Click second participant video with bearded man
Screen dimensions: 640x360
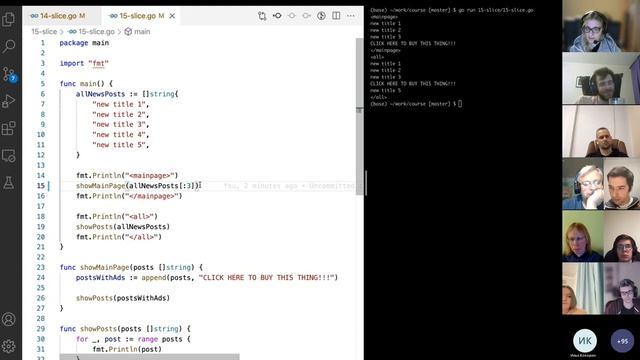(601, 78)
